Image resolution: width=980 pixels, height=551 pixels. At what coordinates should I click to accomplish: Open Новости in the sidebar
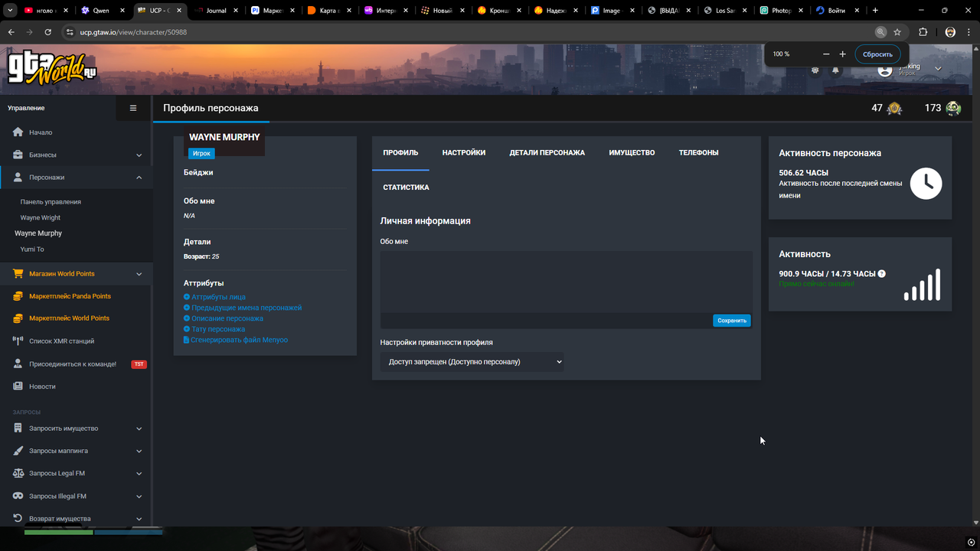(x=42, y=386)
